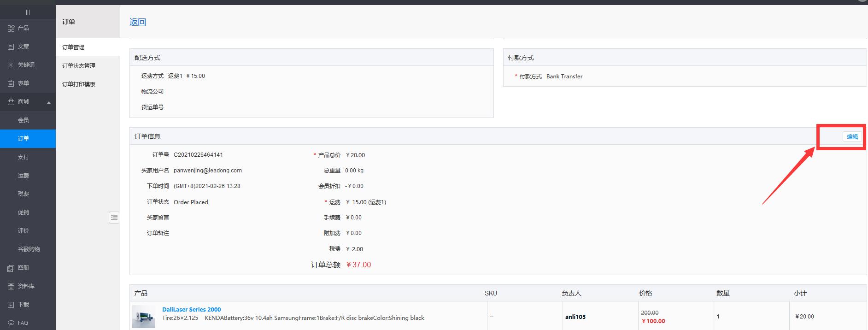Click the DaliLaser product thumbnail

[144, 317]
